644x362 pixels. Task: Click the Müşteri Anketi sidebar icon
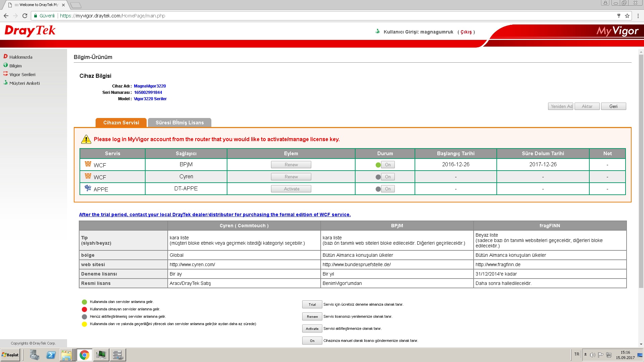[5, 83]
